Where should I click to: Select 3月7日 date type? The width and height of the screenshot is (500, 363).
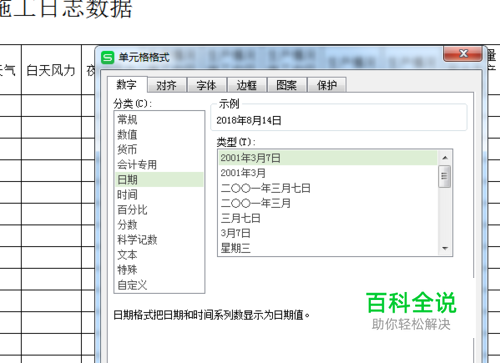[328, 233]
